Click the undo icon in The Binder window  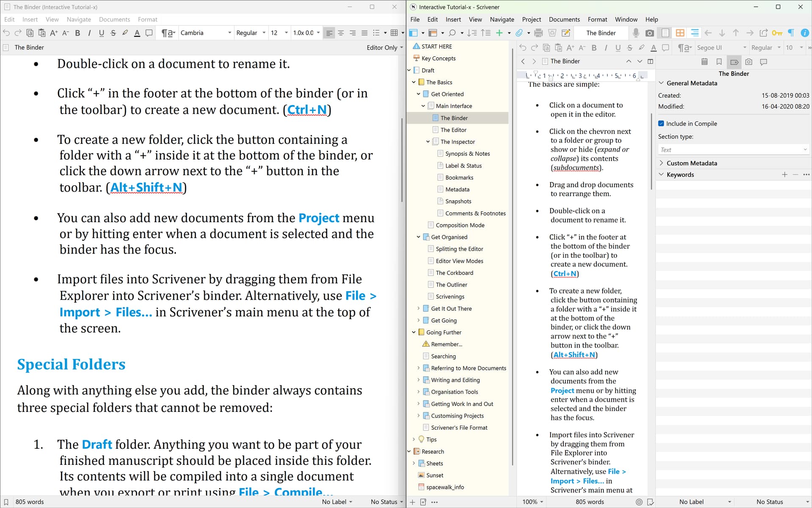click(x=6, y=33)
